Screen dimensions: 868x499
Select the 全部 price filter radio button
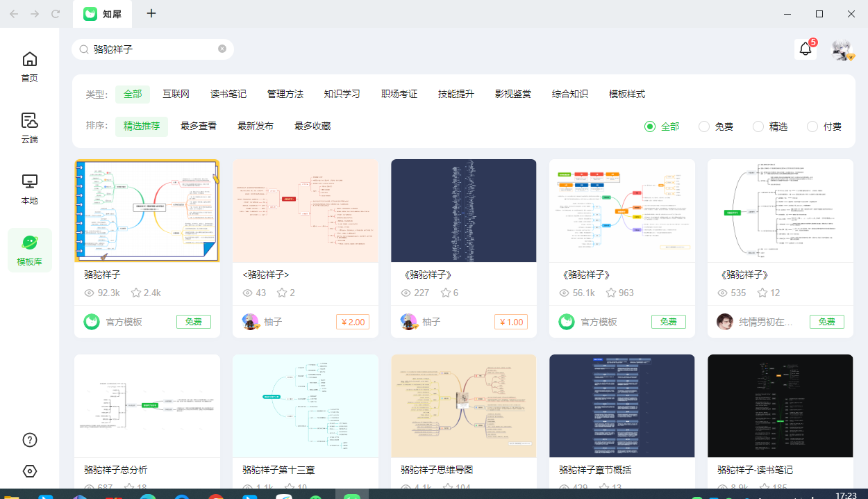tap(650, 126)
